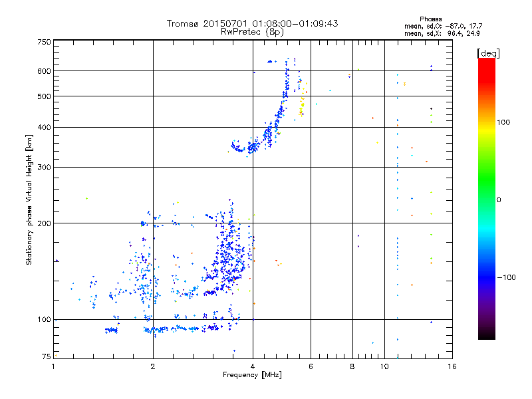Click the phase colorbar gradient
Viewport: 532px width, 399px height.
point(487,198)
